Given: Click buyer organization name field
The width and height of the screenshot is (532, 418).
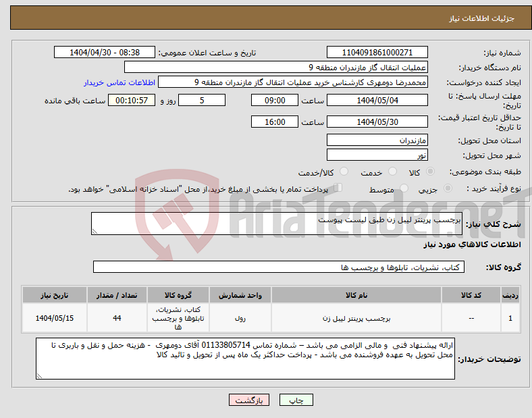Looking at the screenshot, I should [x=276, y=67].
